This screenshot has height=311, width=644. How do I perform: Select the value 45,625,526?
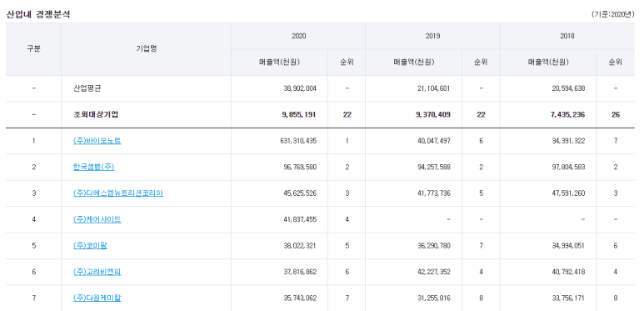[300, 193]
